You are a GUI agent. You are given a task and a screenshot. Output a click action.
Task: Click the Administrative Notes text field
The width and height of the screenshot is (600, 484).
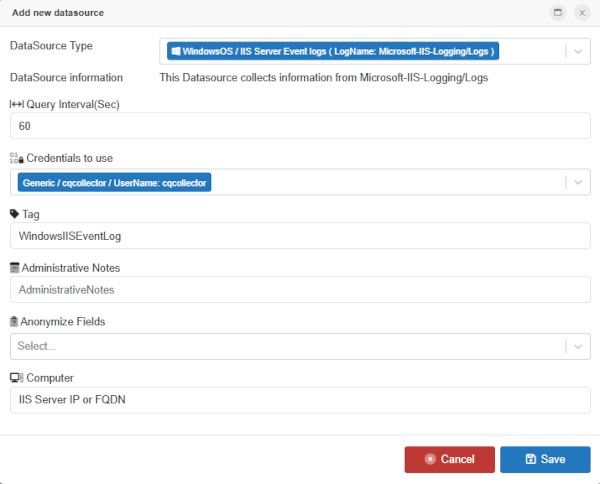300,290
